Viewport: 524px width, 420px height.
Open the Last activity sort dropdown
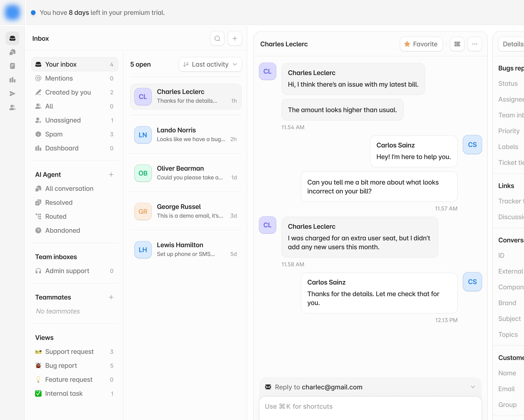(x=210, y=64)
